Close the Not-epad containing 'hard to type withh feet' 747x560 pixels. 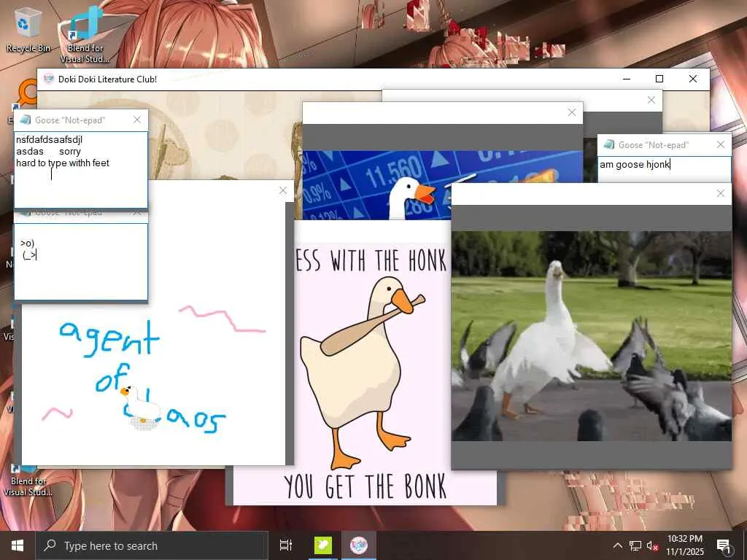click(137, 120)
